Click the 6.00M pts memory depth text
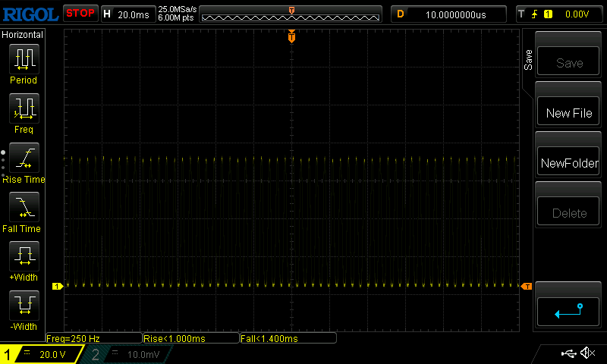607x364 pixels. pos(176,17)
